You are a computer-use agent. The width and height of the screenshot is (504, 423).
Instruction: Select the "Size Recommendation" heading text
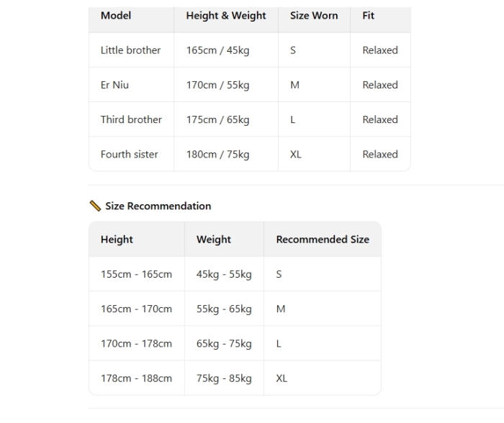point(158,206)
